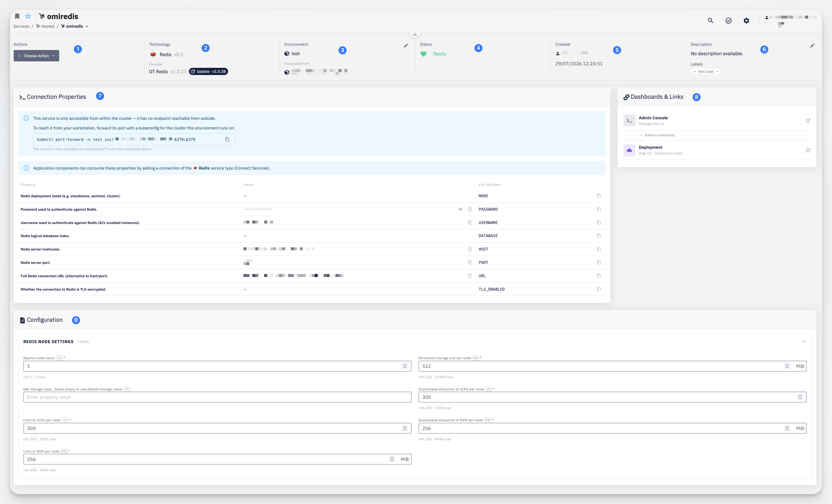Select the Redis v8.2 technology text
Image resolution: width=832 pixels, height=504 pixels.
click(171, 55)
